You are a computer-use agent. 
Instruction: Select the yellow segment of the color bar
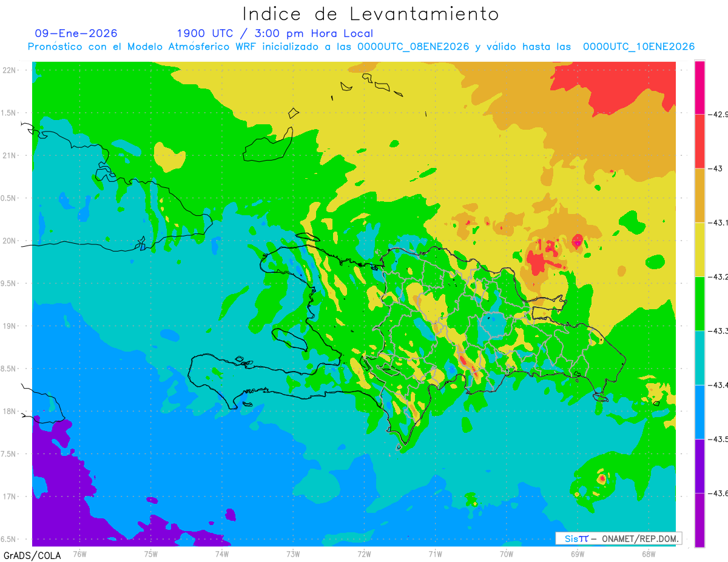click(x=699, y=249)
